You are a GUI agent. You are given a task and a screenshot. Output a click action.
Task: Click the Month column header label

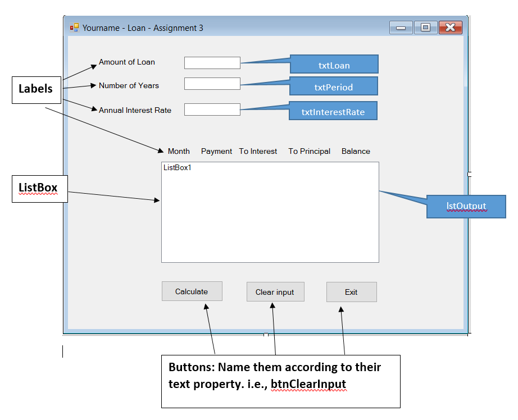coord(178,151)
